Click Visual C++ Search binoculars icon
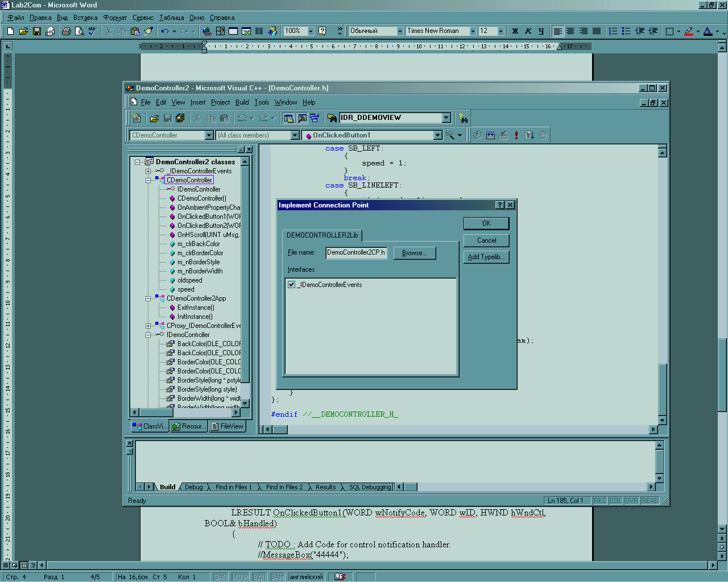The width and height of the screenshot is (728, 582). [x=463, y=118]
